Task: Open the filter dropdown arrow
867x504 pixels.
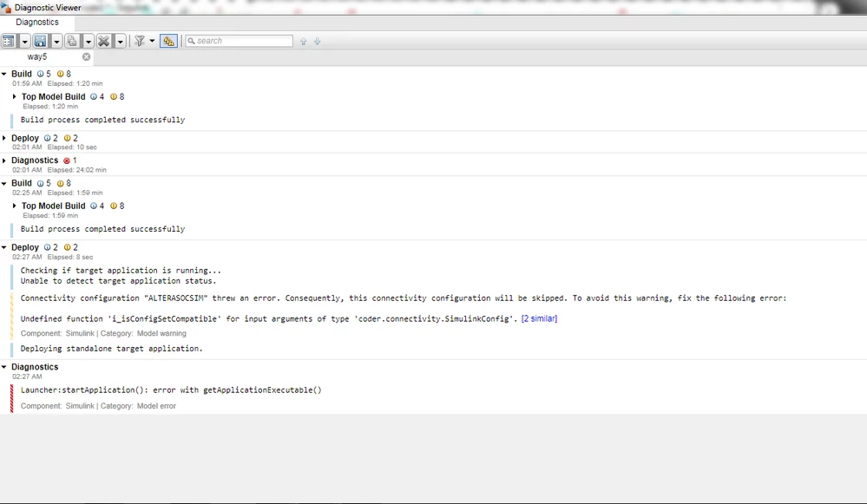Action: click(x=152, y=41)
